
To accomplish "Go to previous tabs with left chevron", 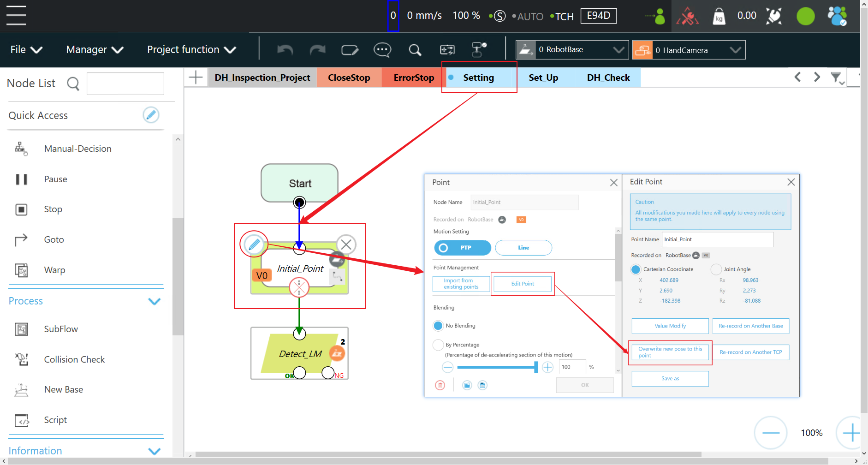I will pyautogui.click(x=797, y=77).
